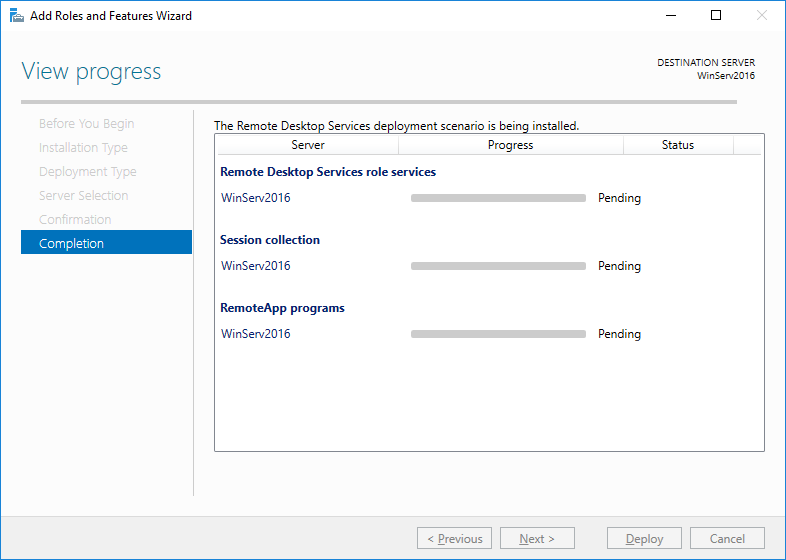Screen dimensions: 786x560
Task: Open the Before You Begin step
Action: pos(86,124)
